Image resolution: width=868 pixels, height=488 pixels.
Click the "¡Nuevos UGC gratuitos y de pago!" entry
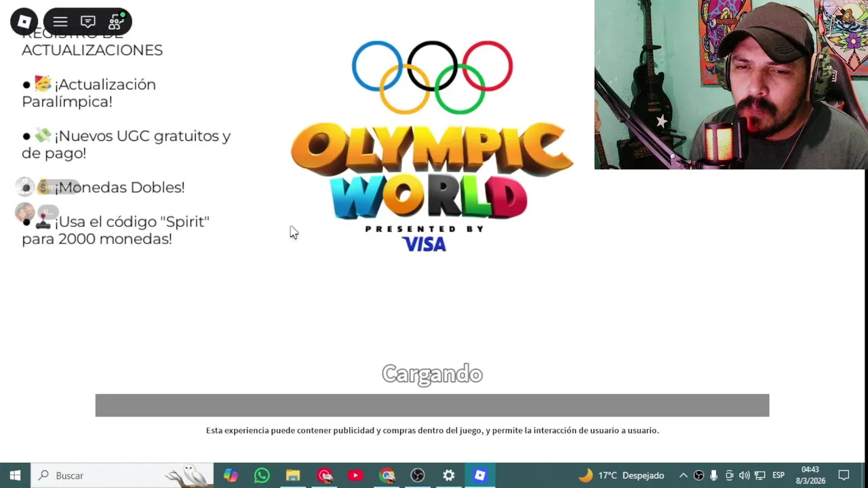[x=126, y=144]
